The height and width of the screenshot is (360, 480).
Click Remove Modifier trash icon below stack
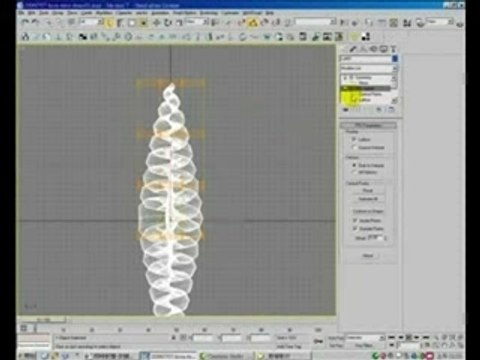379,110
